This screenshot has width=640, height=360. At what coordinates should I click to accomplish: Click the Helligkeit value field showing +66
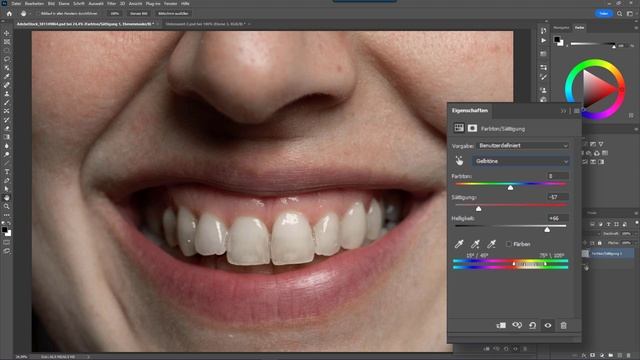pos(558,218)
